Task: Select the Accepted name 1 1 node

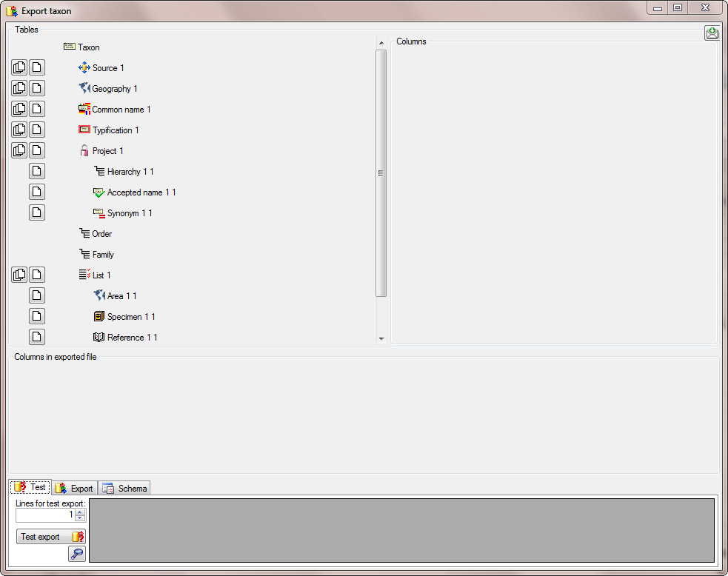Action: pos(141,192)
